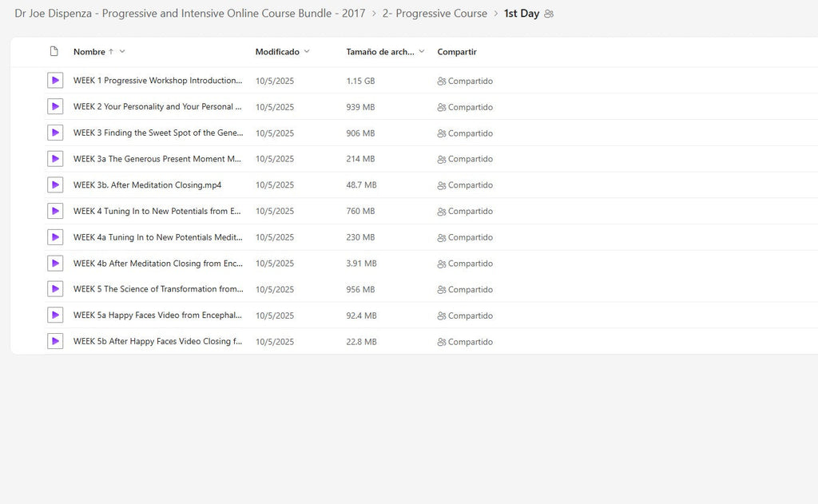Click video icon for WEEK 2 Your Personality

click(55, 106)
